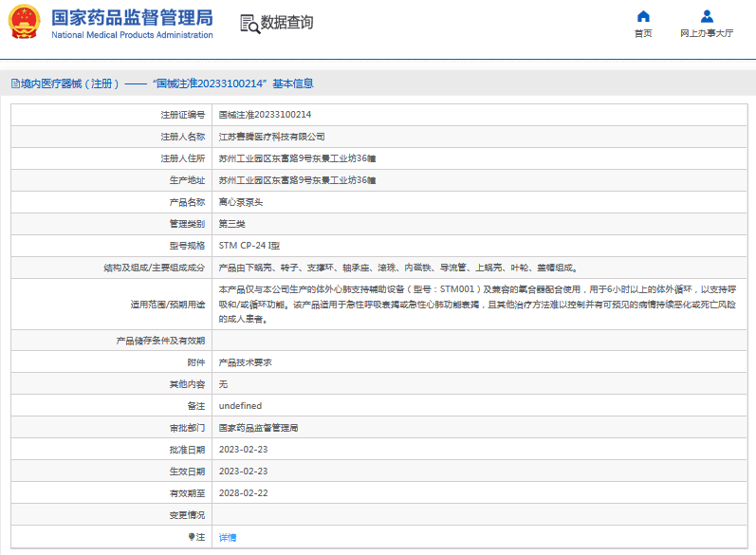
Task: Click the 适用范围/预期用途 row label
Action: 168,305
